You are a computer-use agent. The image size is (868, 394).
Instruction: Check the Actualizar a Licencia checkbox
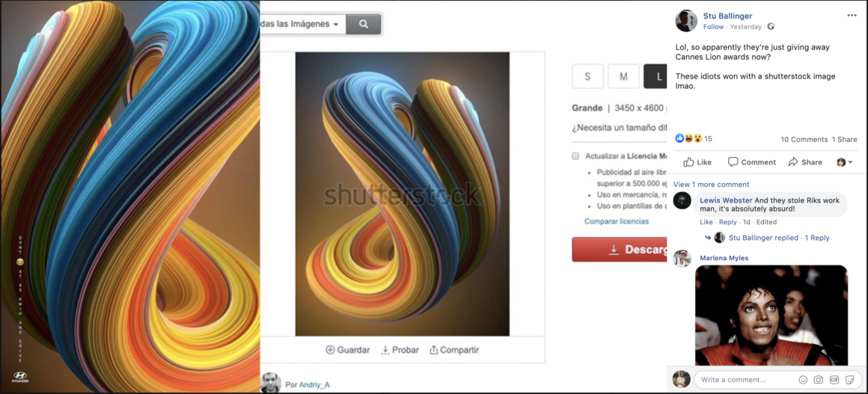click(x=575, y=156)
